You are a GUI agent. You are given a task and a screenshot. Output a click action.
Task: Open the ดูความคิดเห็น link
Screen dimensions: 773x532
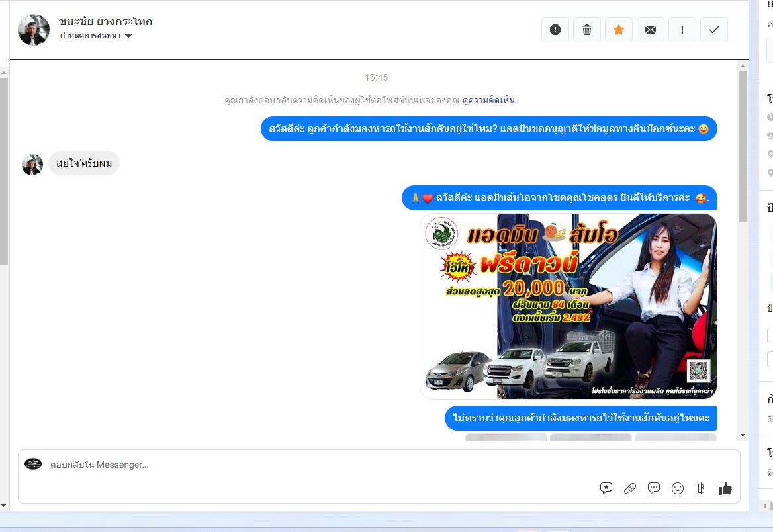488,100
